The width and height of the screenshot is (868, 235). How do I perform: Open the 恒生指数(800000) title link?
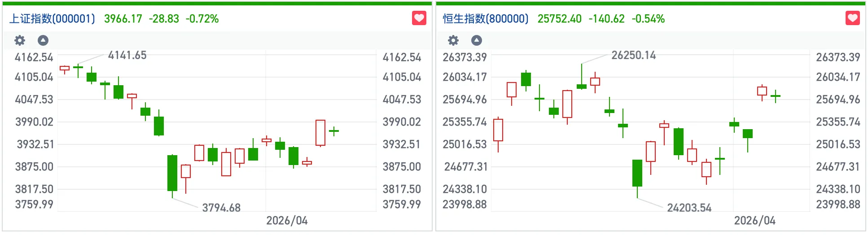486,19
